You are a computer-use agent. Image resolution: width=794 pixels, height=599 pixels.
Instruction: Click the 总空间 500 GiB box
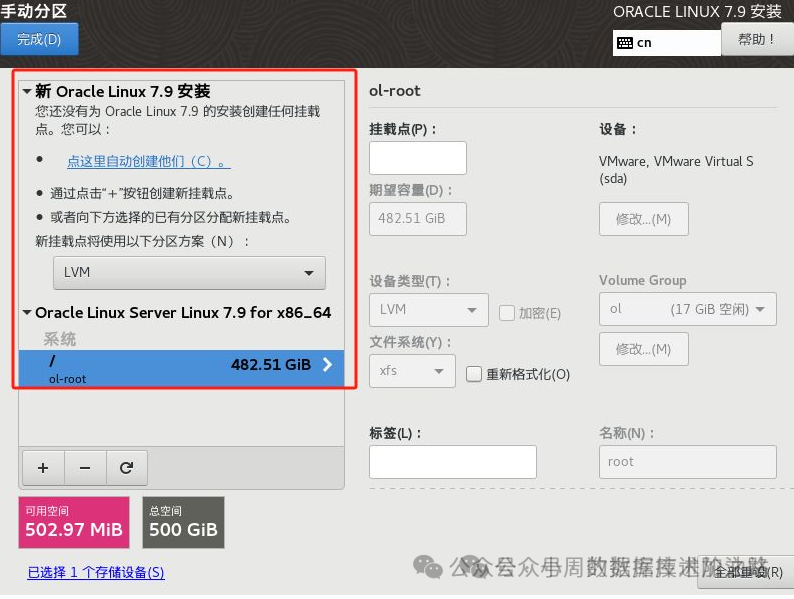[183, 523]
